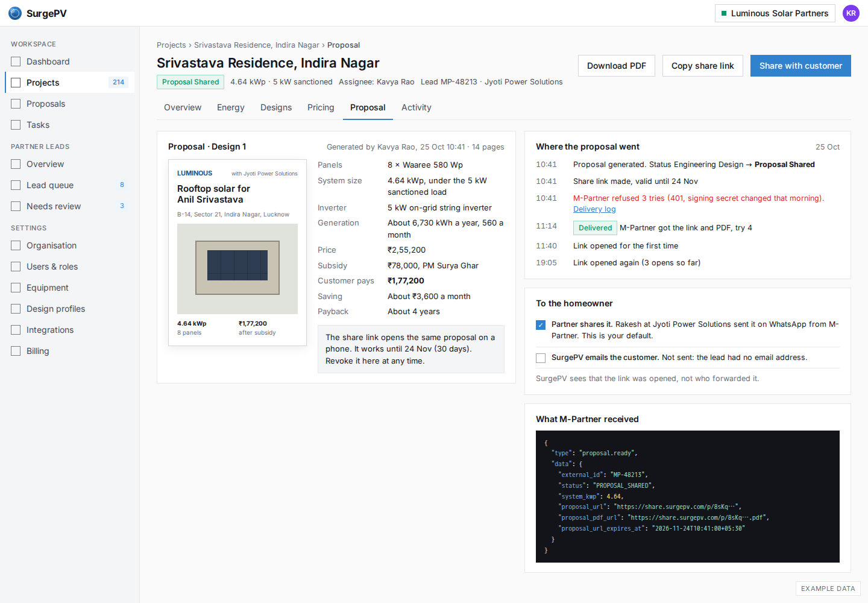The image size is (868, 603).
Task: Click the webhook JSON payload block
Action: (x=688, y=497)
